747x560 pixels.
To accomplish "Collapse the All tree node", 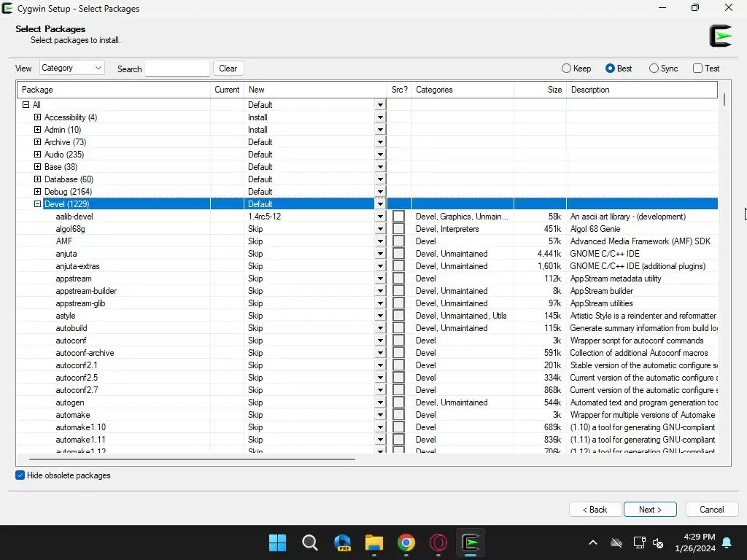I will point(26,105).
